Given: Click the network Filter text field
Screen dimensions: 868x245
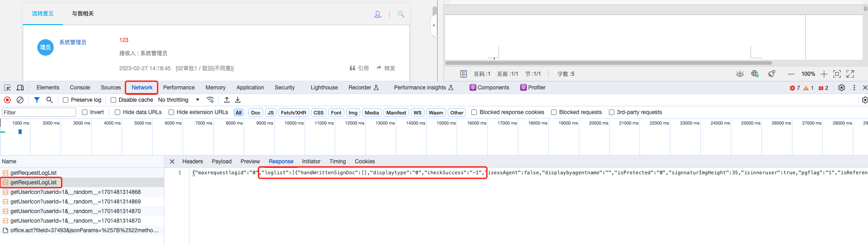Looking at the screenshot, I should [39, 113].
